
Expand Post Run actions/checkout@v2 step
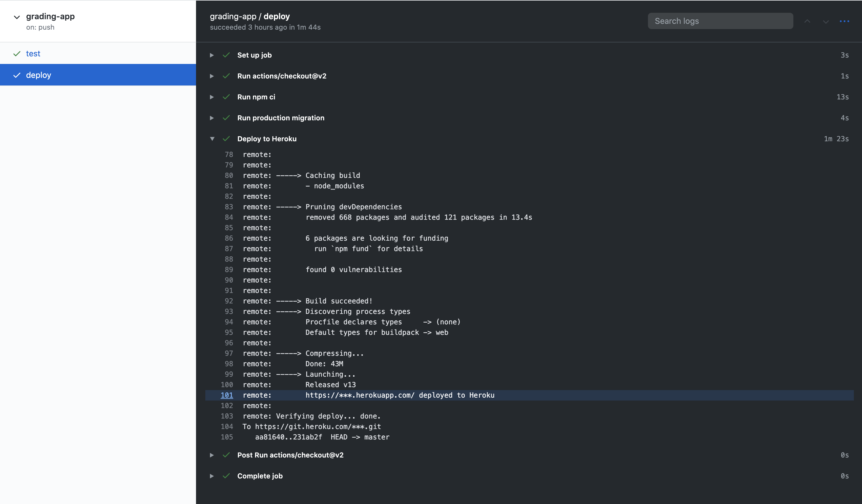[212, 455]
